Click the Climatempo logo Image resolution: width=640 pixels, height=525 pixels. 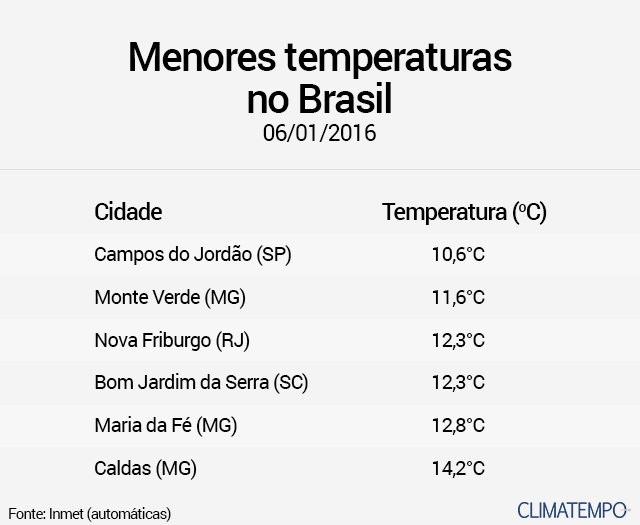(x=574, y=511)
